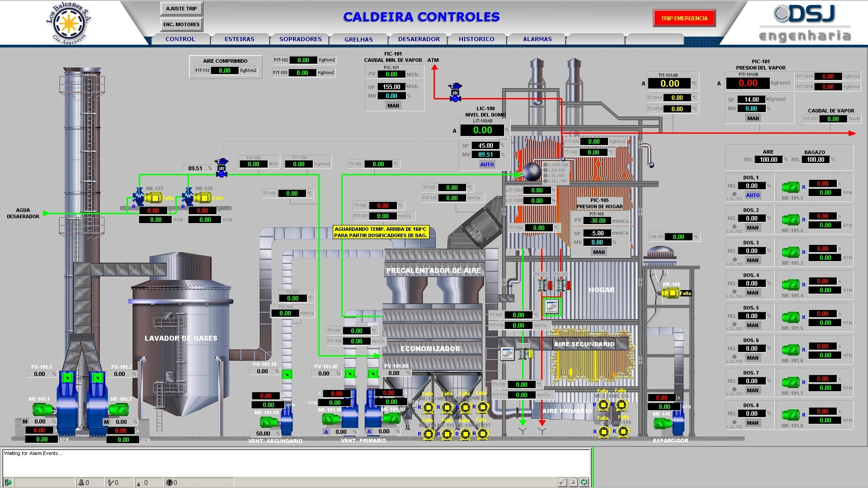868x488 pixels.
Task: Click the PV-101.9E damper icon
Action: coord(349,374)
